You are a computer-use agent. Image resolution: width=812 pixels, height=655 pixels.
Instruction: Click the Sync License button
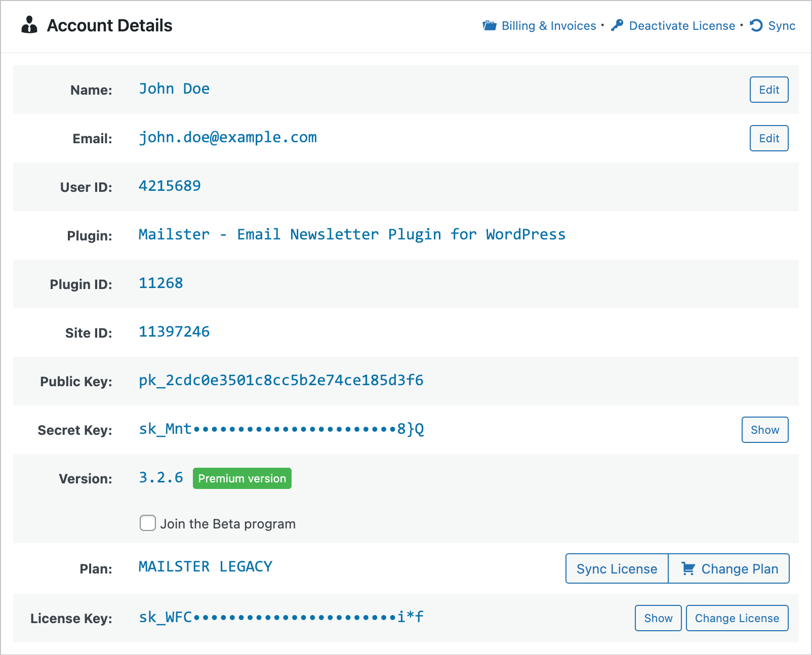tap(616, 568)
